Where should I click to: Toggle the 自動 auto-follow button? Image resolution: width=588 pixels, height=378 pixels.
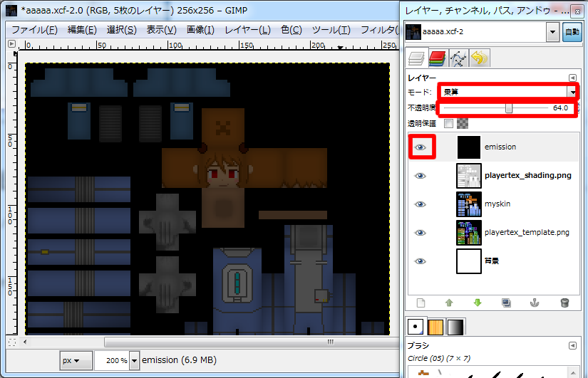pos(572,32)
